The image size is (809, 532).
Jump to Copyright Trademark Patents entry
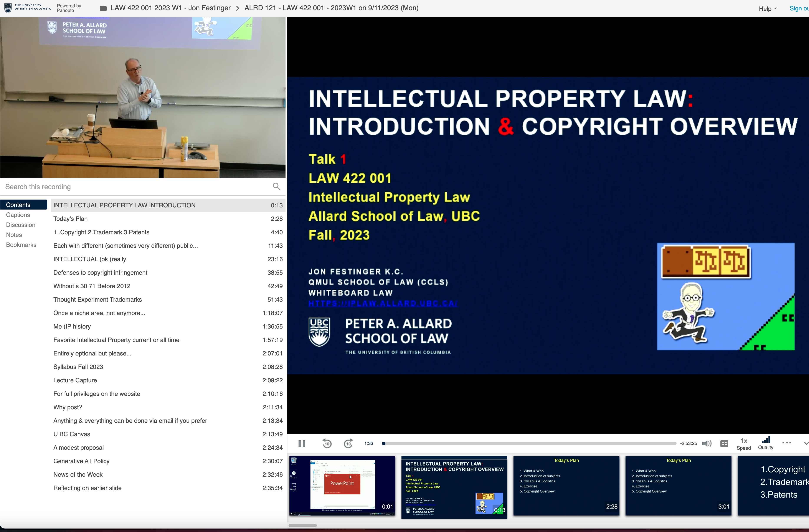168,232
